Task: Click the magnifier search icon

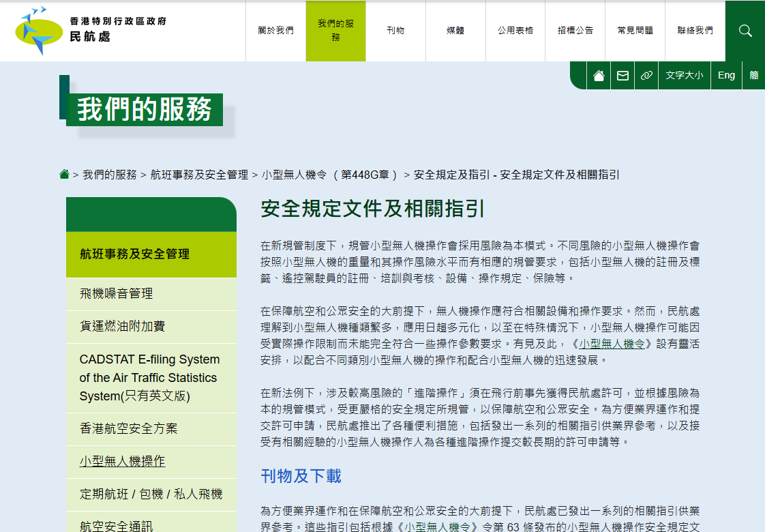Action: tap(745, 31)
